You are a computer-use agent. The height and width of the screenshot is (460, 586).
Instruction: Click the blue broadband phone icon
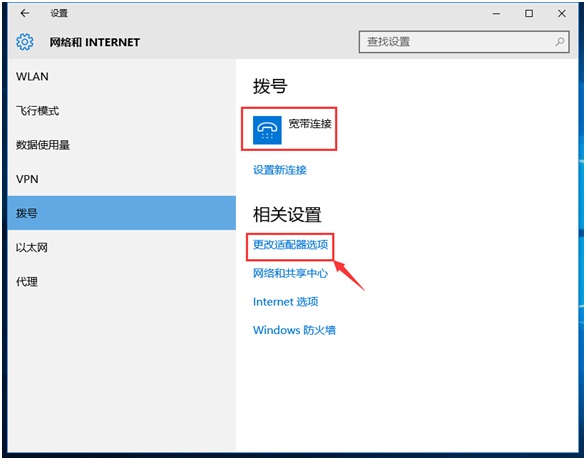(267, 130)
